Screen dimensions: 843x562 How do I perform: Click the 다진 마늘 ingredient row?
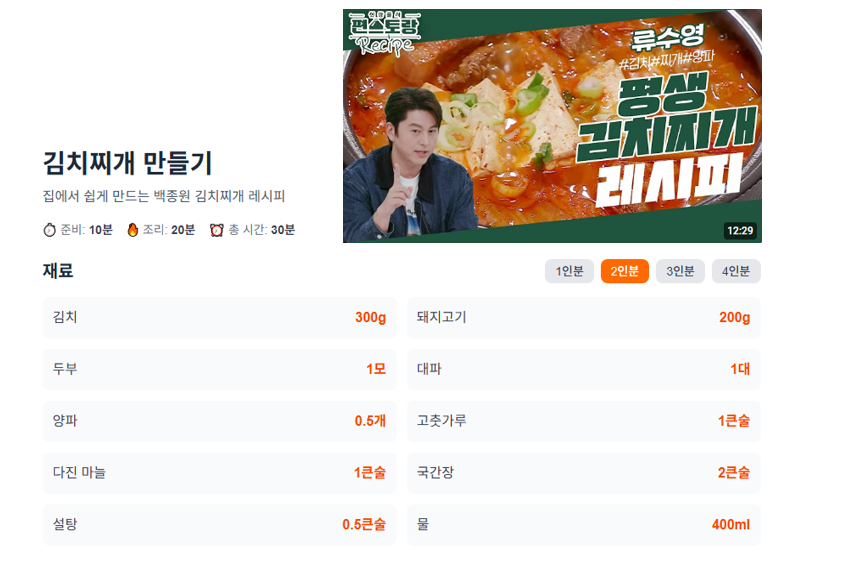[x=219, y=473]
